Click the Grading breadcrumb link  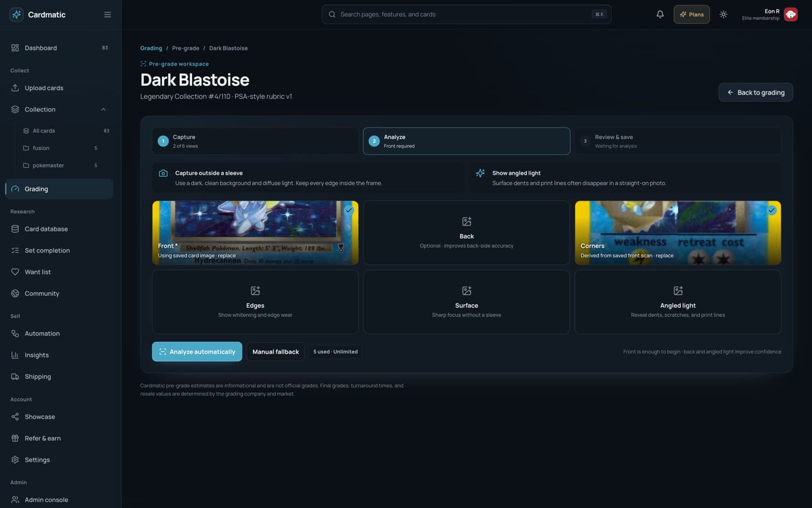pos(151,49)
